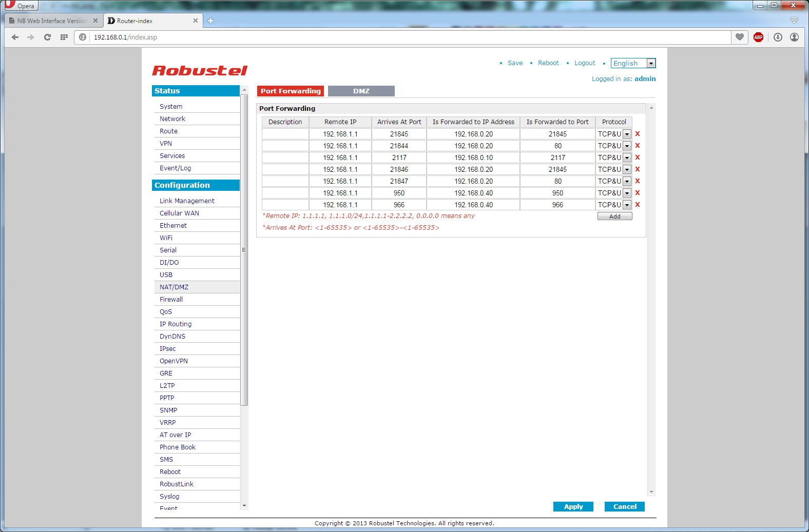Click the Logout link
This screenshot has height=532, width=809.
click(585, 63)
